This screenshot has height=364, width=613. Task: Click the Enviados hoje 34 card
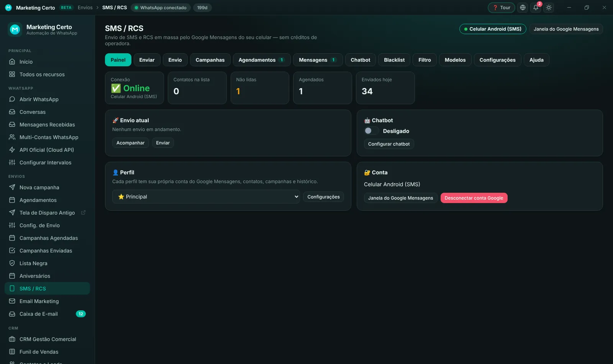pos(385,88)
